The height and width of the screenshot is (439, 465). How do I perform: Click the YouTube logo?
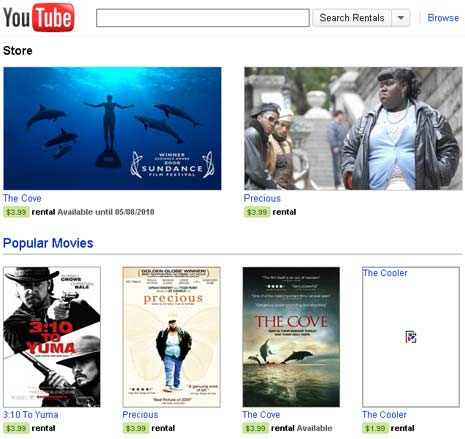coord(38,17)
